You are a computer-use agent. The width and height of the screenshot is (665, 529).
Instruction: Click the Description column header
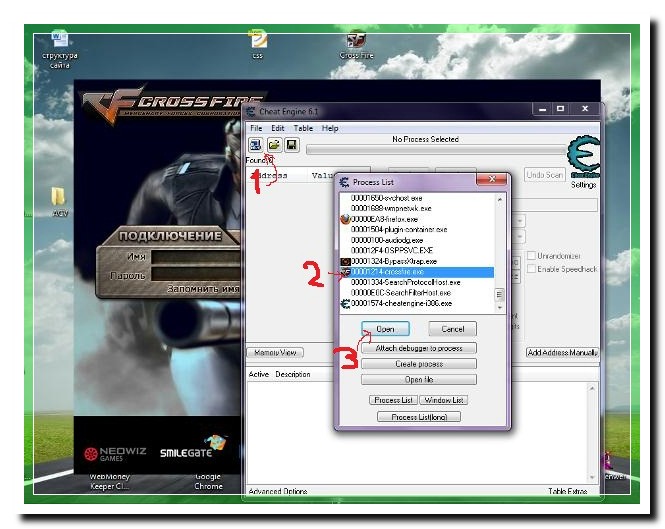click(x=293, y=374)
